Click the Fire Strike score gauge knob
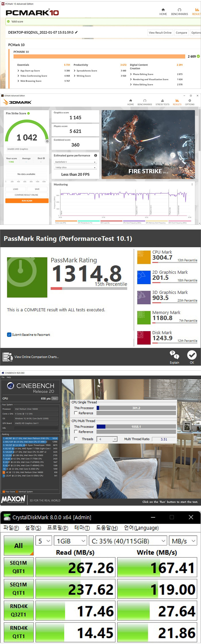This screenshot has width=201, height=644. (47, 141)
